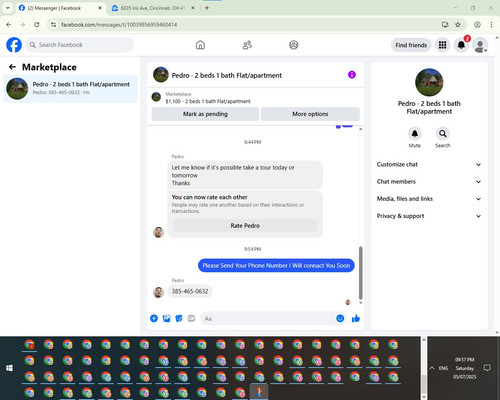The height and width of the screenshot is (400, 500).
Task: View site information icon in the address bar
Action: click(53, 25)
